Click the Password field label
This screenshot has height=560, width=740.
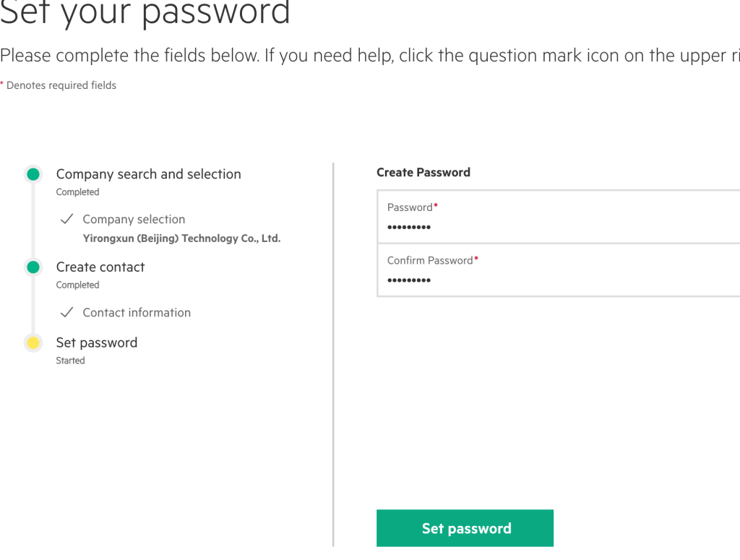[410, 207]
